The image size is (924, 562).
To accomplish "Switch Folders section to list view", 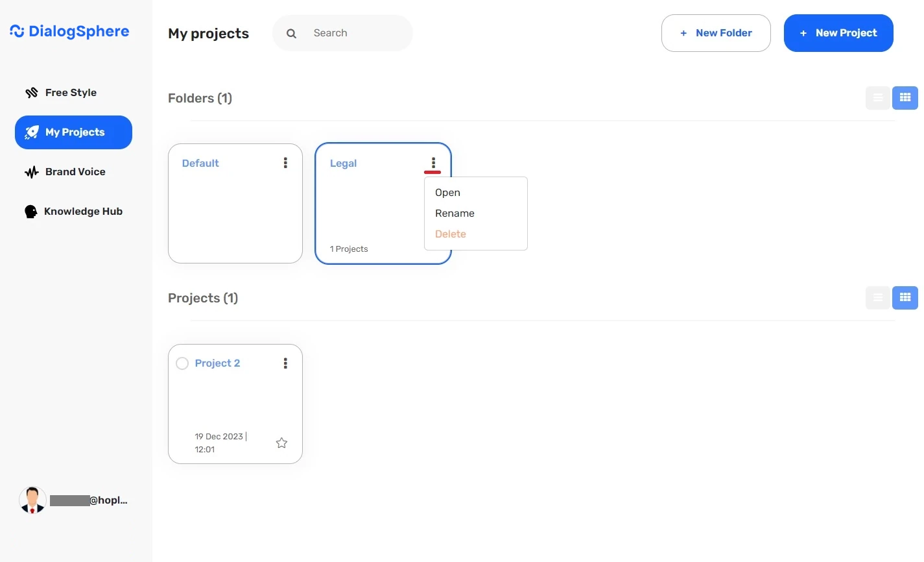I will pyautogui.click(x=877, y=98).
